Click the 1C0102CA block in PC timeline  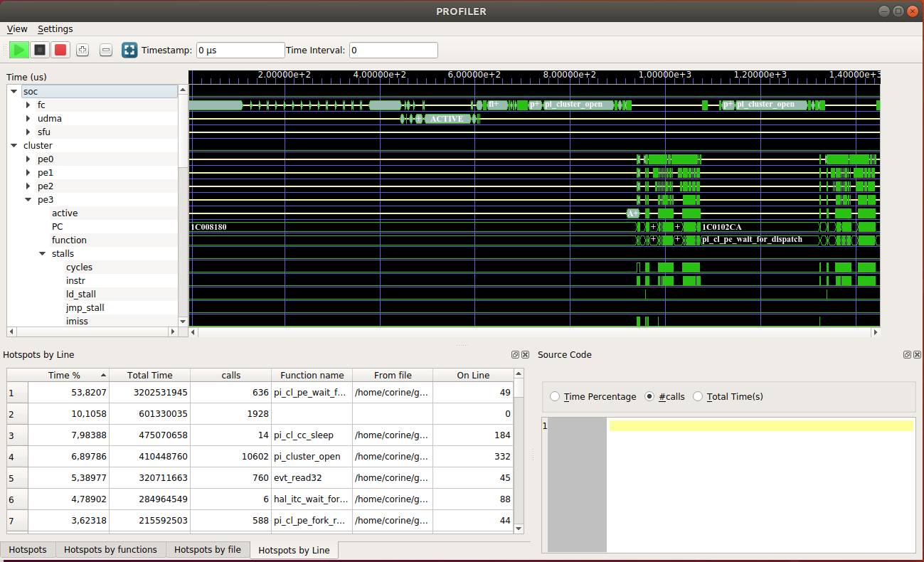point(759,227)
